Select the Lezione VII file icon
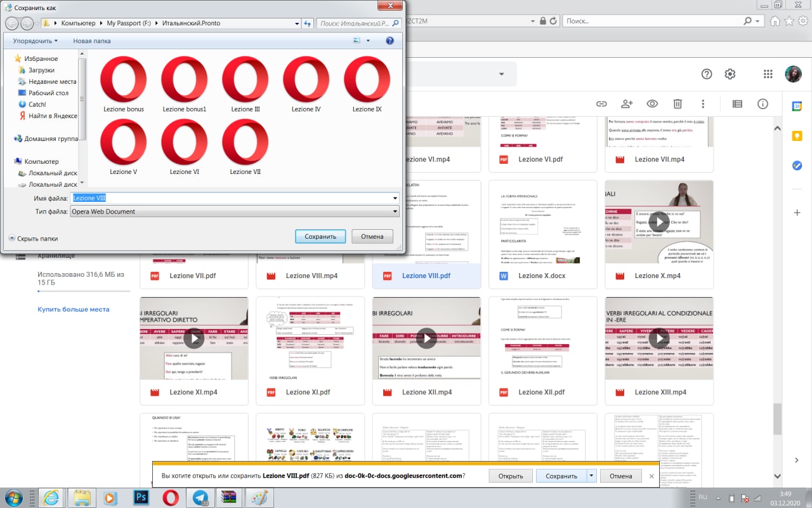This screenshot has width=812, height=508. click(246, 147)
